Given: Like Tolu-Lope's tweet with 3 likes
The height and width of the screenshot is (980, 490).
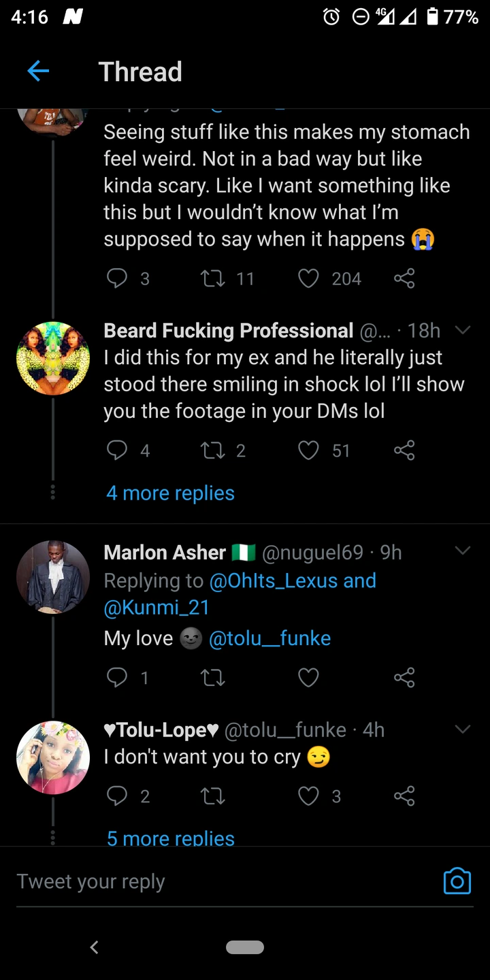Looking at the screenshot, I should click(x=309, y=796).
